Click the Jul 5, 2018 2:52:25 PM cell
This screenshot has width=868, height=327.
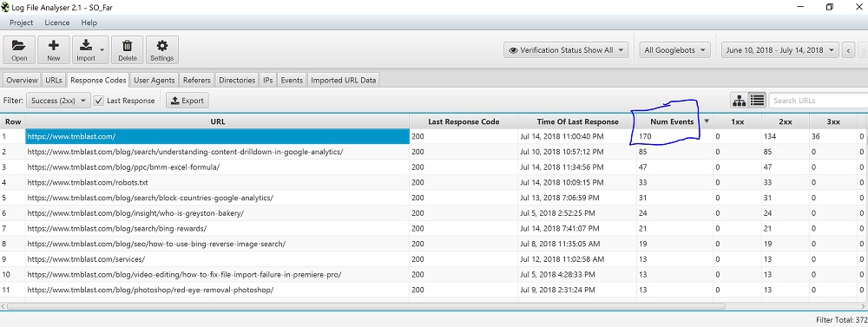tap(577, 213)
